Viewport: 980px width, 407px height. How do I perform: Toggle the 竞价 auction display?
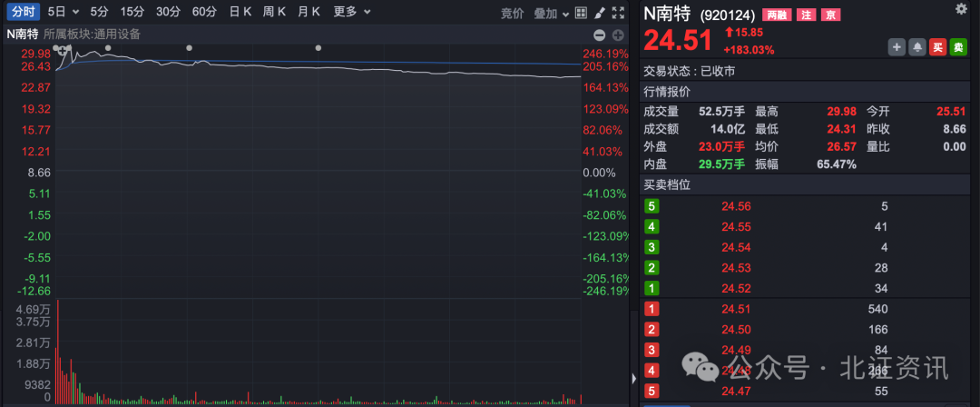pos(513,13)
